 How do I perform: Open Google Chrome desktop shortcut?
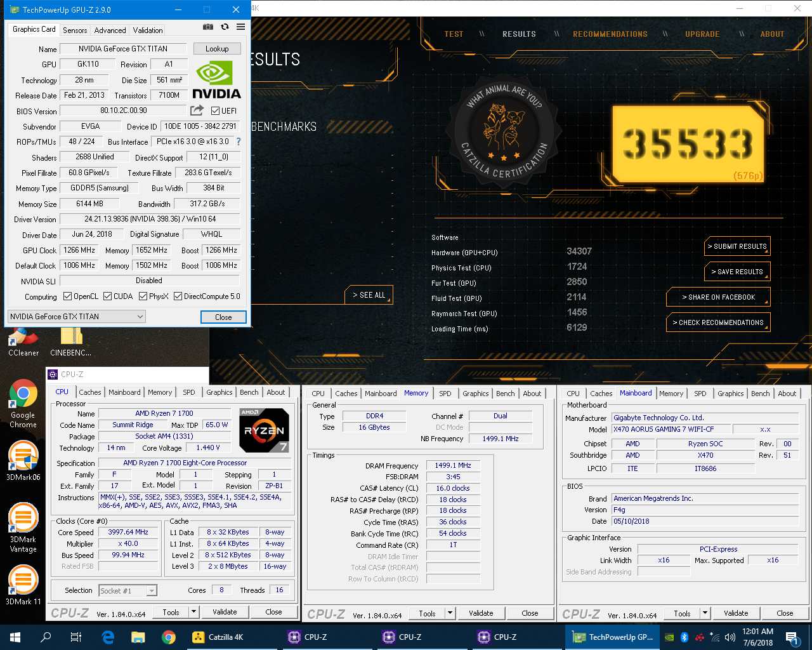click(23, 404)
